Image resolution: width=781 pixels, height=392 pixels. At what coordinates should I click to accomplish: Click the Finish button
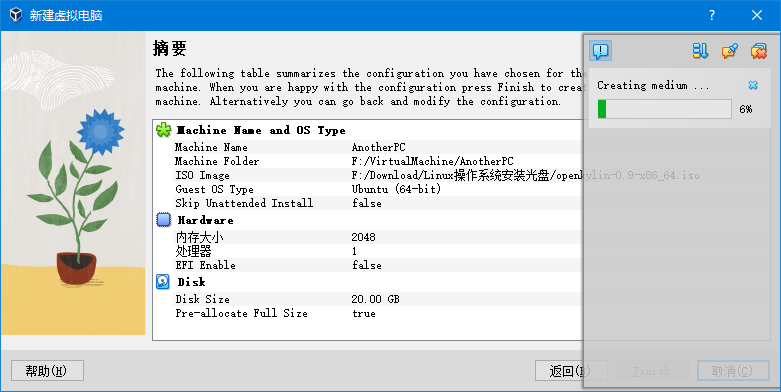click(x=651, y=371)
